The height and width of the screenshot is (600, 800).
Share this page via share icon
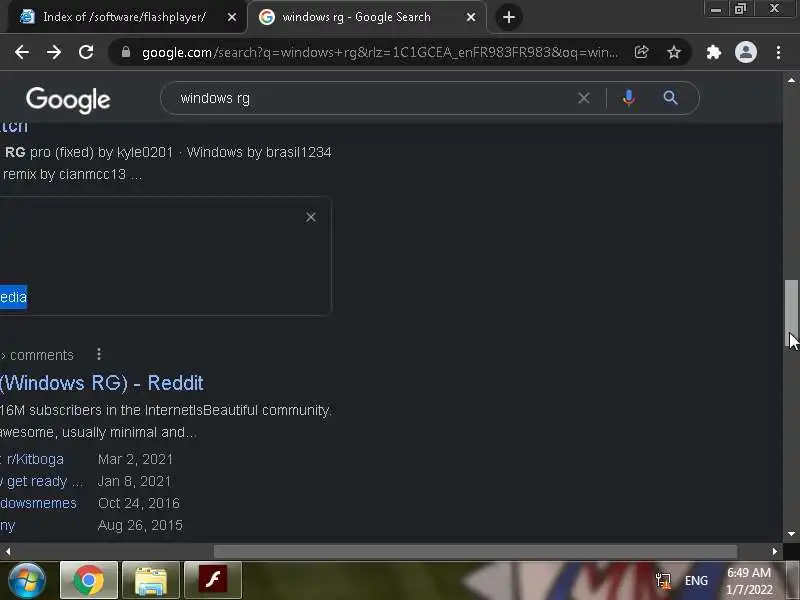641,52
